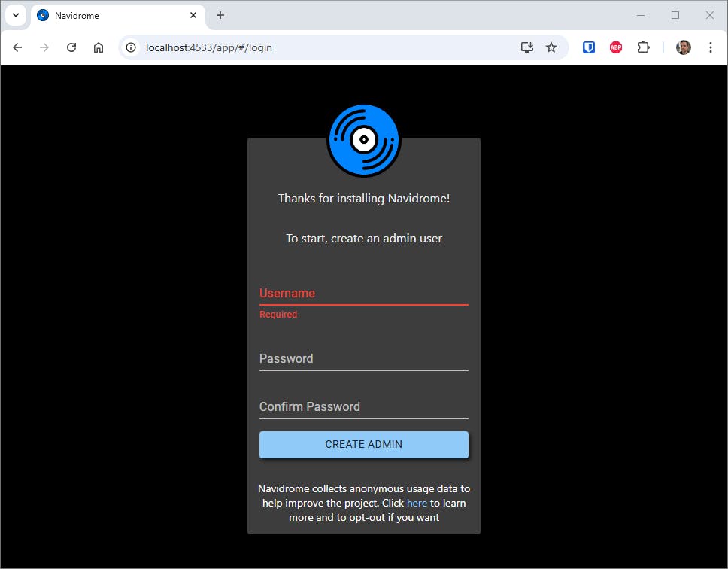Open the Chrome profile avatar
Image resolution: width=728 pixels, height=569 pixels.
684,47
